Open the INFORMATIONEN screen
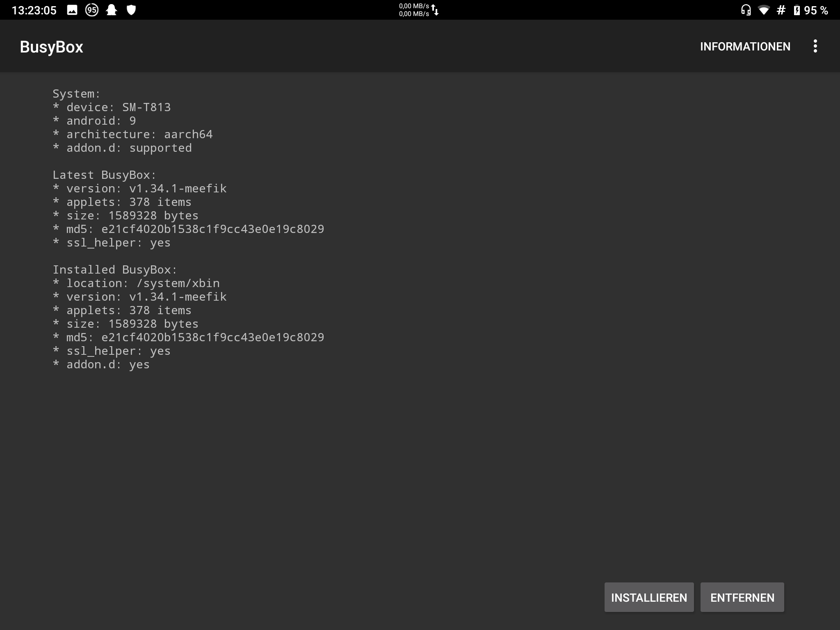The height and width of the screenshot is (630, 840). coord(746,46)
